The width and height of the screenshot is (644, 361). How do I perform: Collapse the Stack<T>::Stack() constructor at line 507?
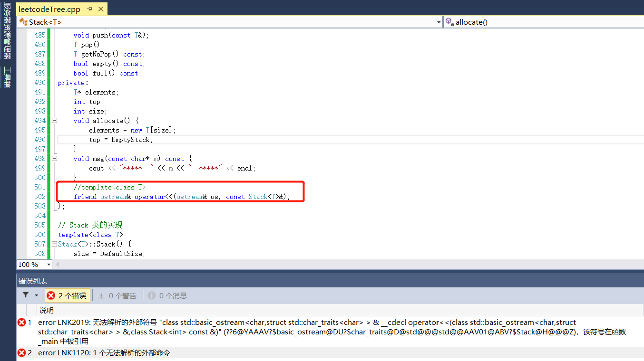[x=54, y=244]
